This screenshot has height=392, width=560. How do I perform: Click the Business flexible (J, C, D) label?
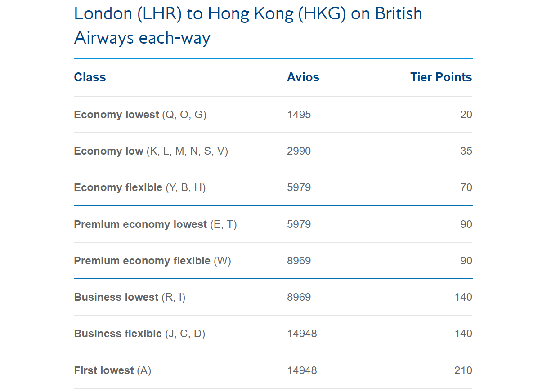(139, 334)
